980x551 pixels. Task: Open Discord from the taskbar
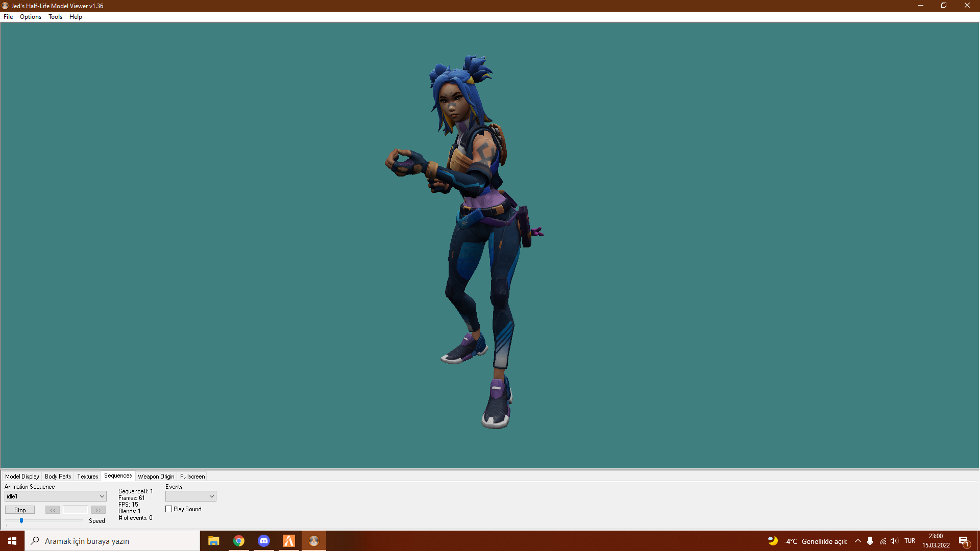(264, 541)
